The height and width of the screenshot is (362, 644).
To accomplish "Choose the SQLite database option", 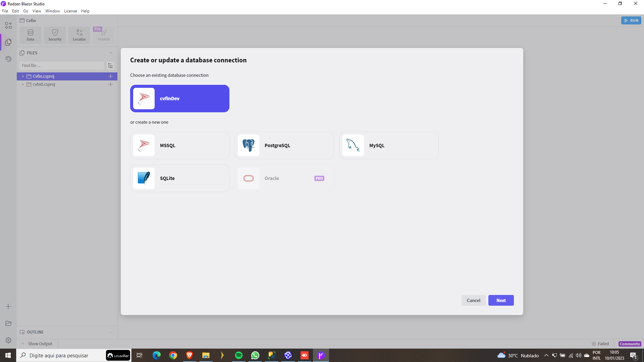I will (179, 178).
